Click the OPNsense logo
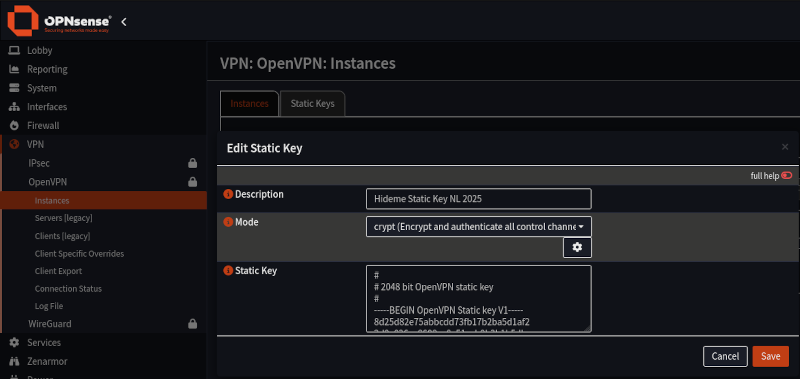This screenshot has width=800, height=379. pyautogui.click(x=59, y=21)
